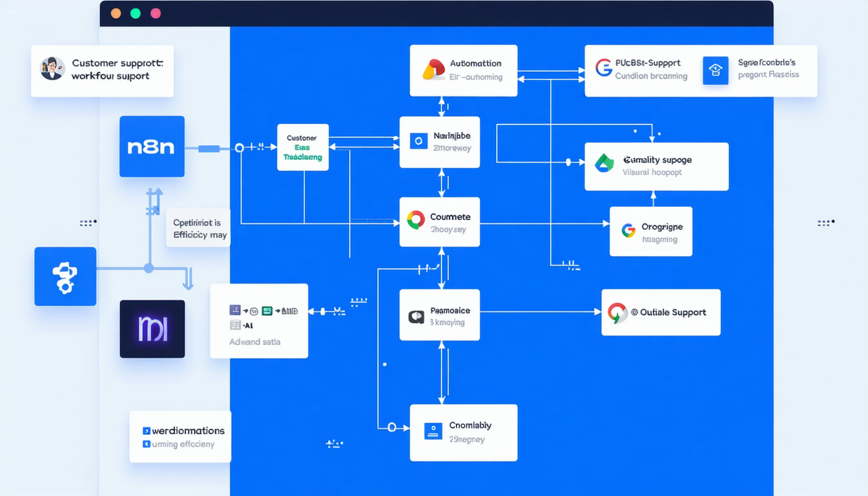Click the avatar icon in the Customer support card
868x496 pixels.
pyautogui.click(x=52, y=68)
